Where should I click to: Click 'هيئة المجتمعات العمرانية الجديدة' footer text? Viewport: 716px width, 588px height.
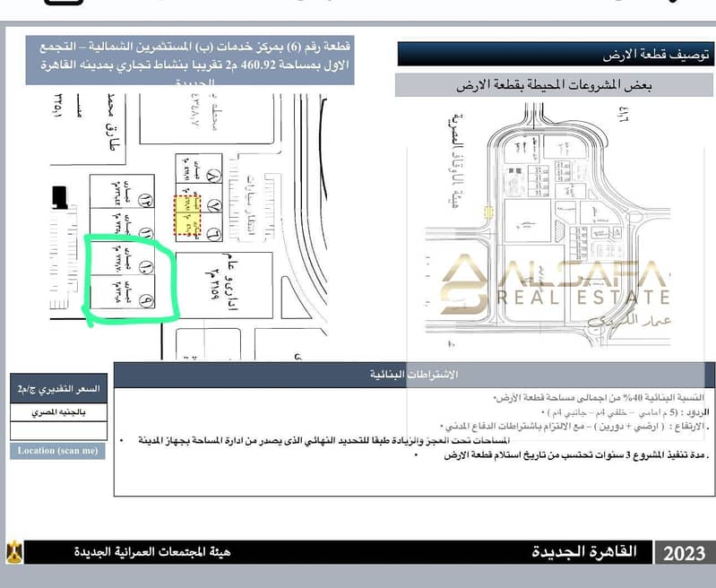point(152,552)
